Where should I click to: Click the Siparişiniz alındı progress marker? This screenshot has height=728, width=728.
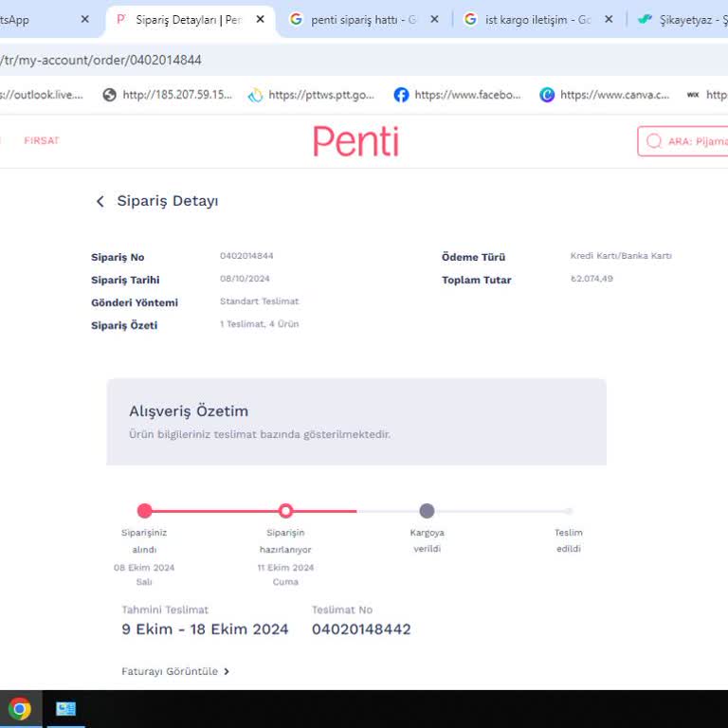[144, 511]
